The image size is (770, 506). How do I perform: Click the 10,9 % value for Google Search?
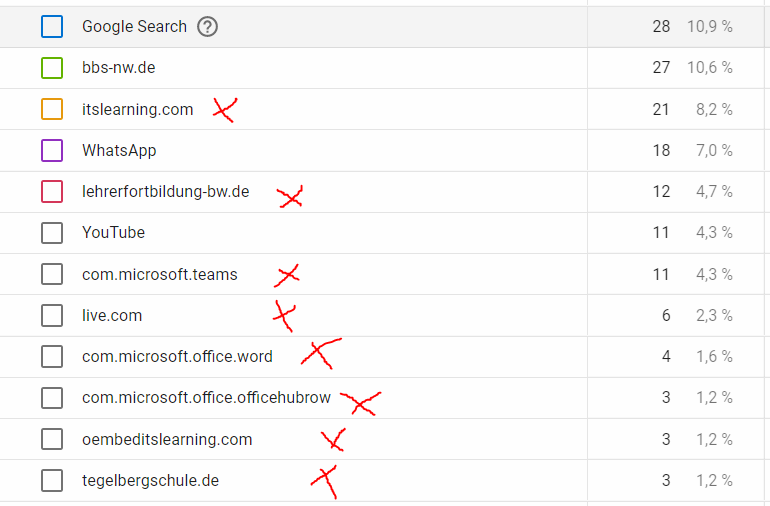(x=709, y=27)
